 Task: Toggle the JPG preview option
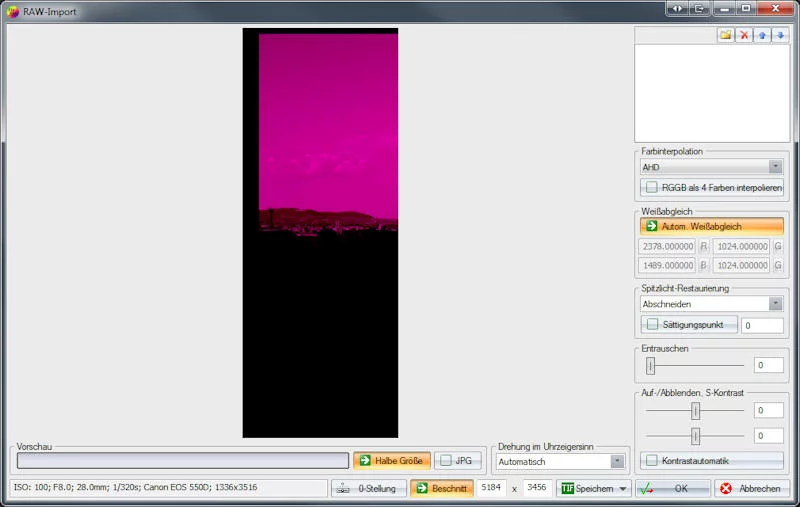tap(458, 461)
